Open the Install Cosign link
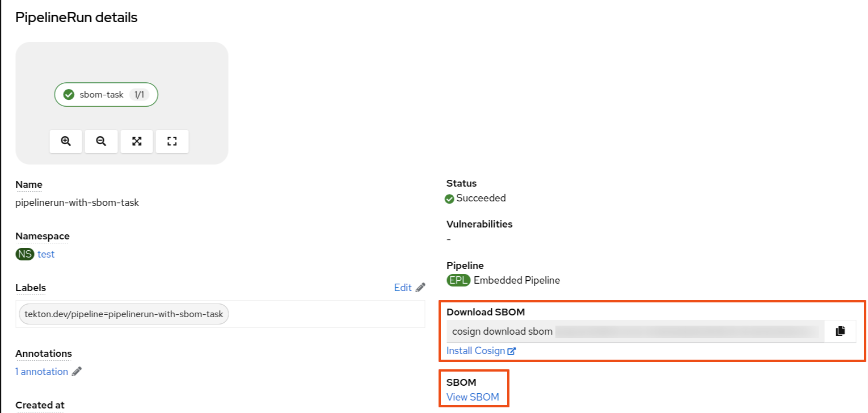 (475, 351)
